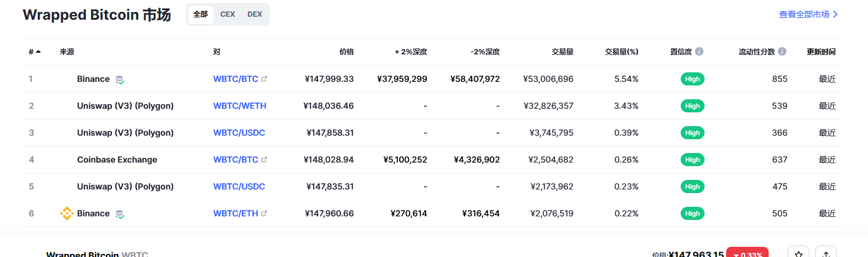
Task: Sort by +2%深度 column header
Action: pos(411,52)
